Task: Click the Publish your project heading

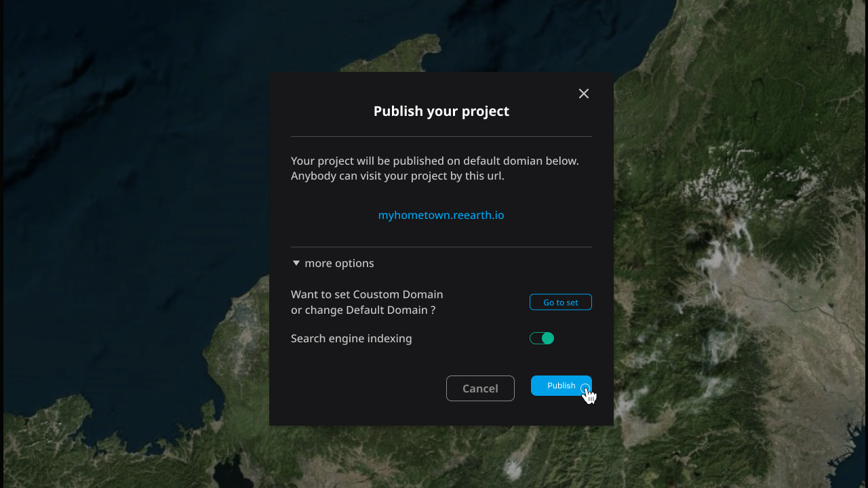Action: 441,111
